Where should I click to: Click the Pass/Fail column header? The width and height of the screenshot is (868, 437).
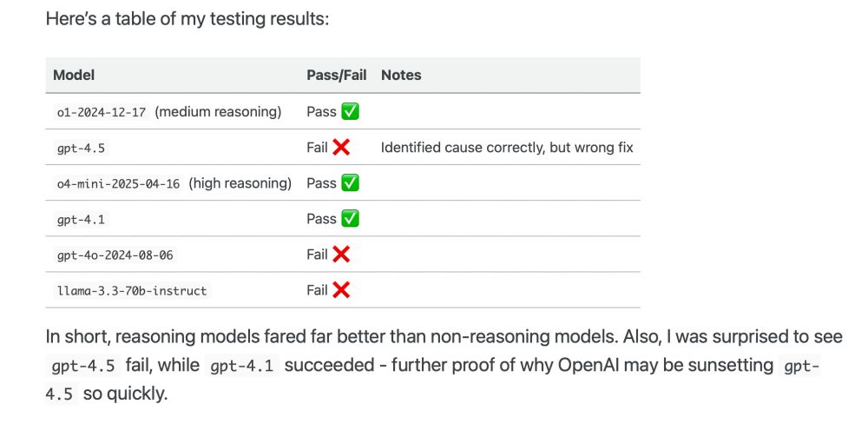coord(337,75)
